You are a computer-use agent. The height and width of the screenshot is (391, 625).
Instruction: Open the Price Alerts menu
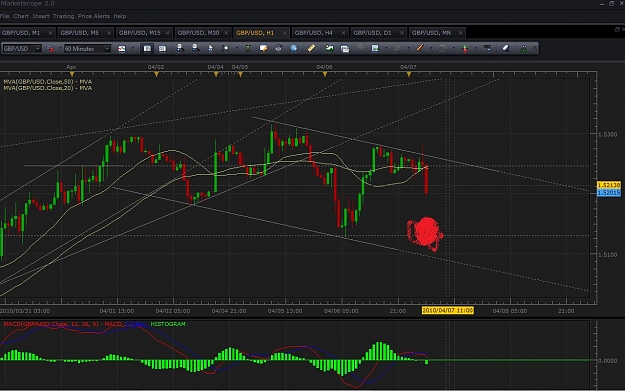pos(94,16)
